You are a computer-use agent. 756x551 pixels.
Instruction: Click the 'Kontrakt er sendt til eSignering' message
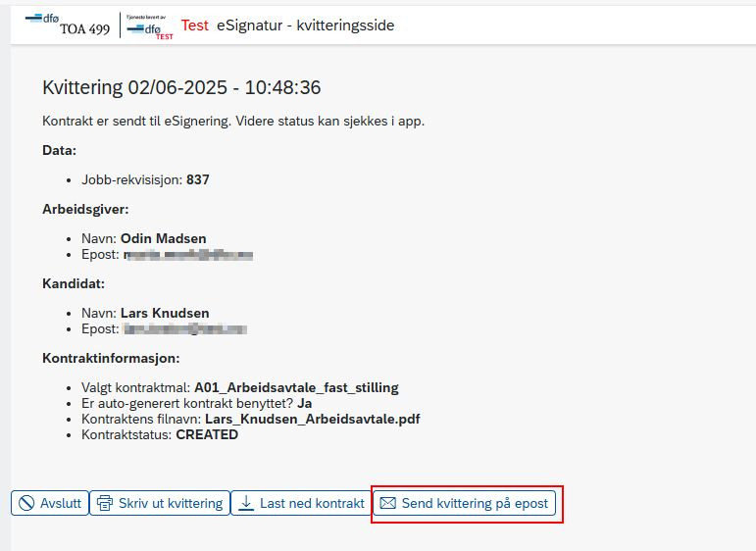tap(233, 121)
